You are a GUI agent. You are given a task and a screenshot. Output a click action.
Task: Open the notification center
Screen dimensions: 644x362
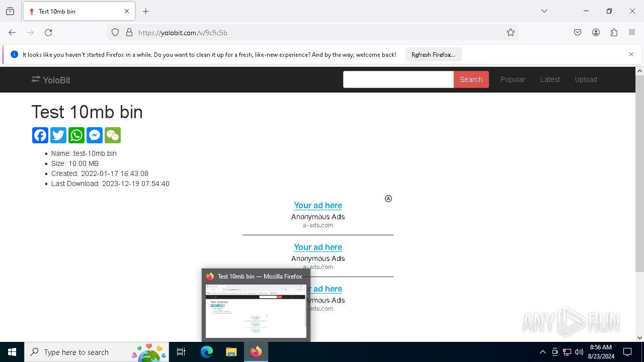pos(627,352)
